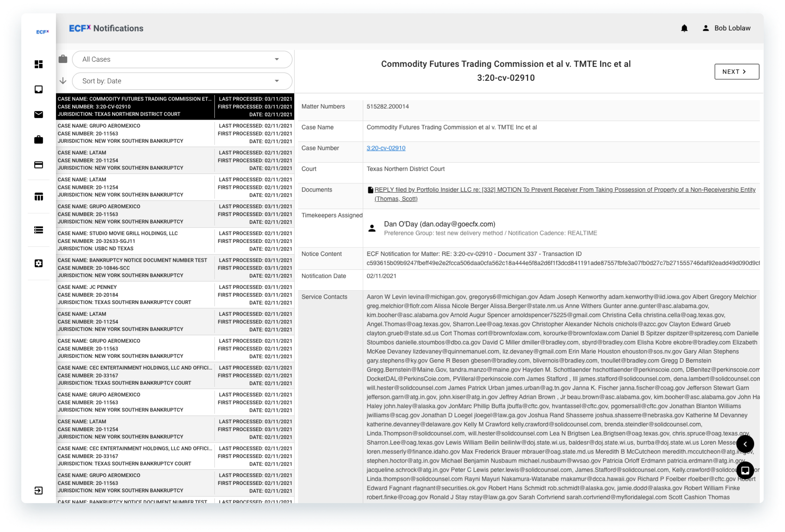Open the dashboard icon in sidebar

pos(39,64)
